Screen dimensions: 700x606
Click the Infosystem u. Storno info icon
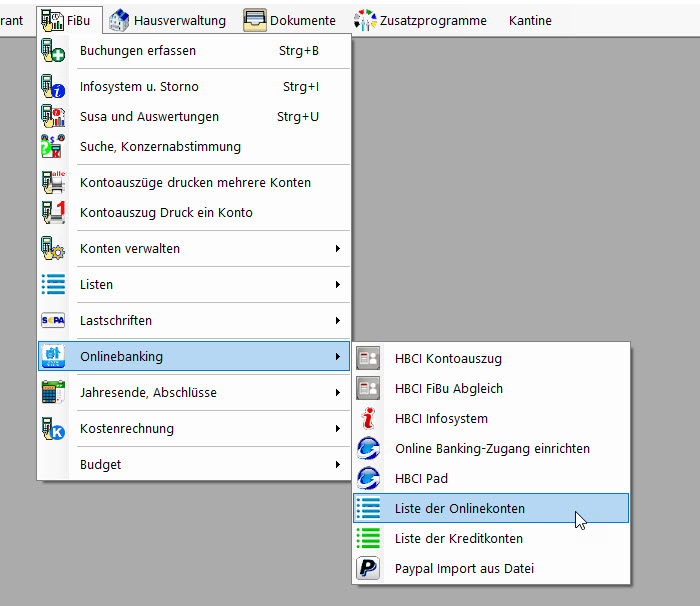click(53, 86)
